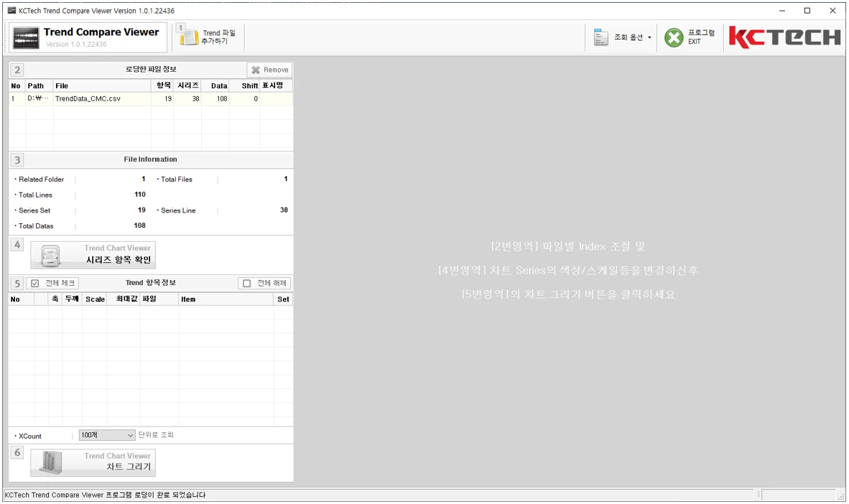Click the 항목 column header
Image resolution: width=849 pixels, height=504 pixels.
(x=162, y=85)
